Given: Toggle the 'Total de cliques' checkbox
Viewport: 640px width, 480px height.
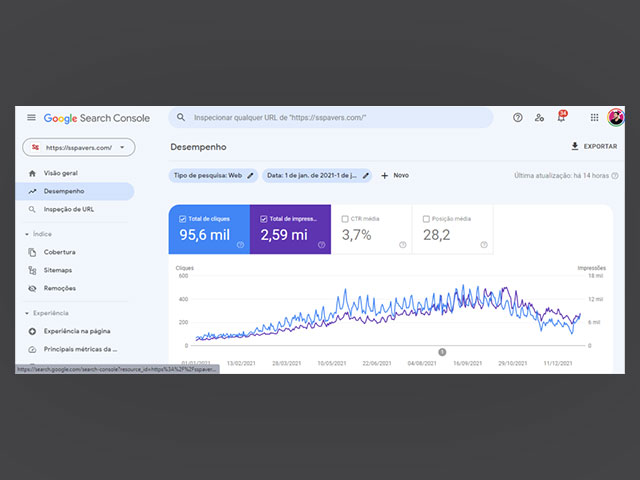Looking at the screenshot, I should coord(182,218).
